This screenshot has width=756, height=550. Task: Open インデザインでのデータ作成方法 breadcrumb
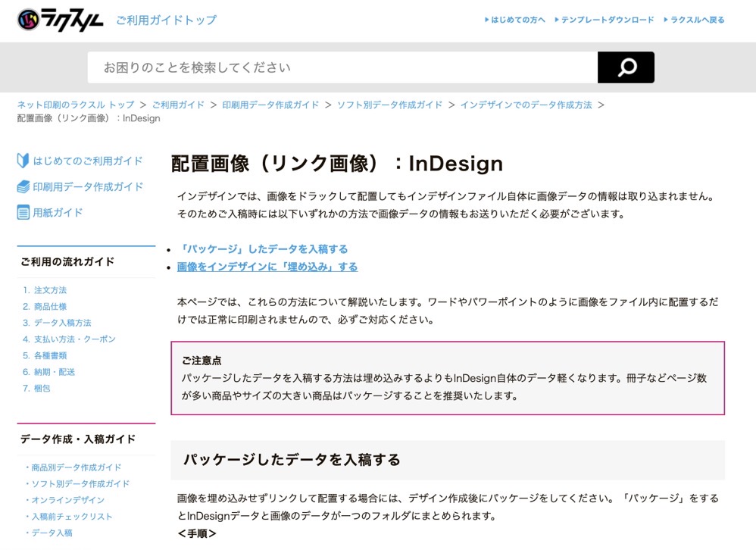[x=526, y=105]
